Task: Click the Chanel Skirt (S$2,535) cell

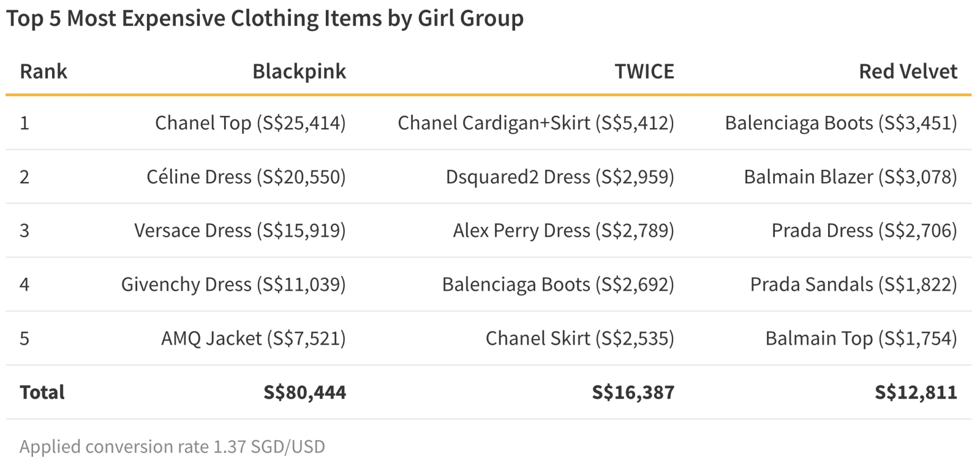Action: click(x=580, y=338)
